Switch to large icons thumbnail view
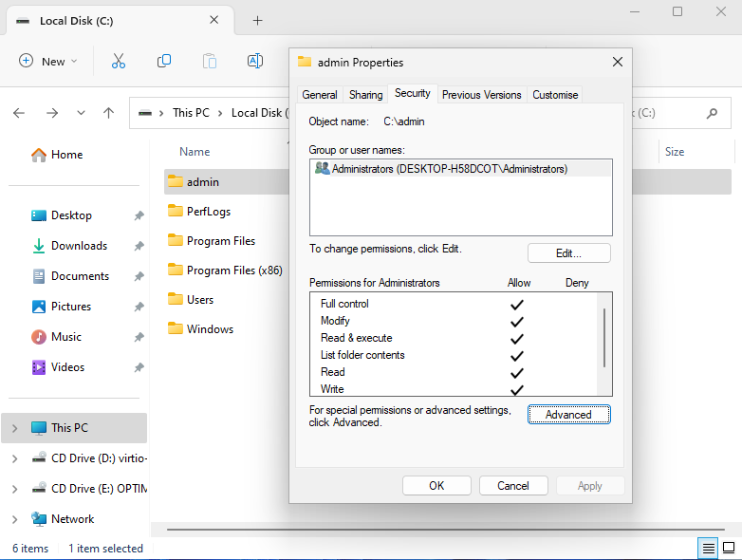 (x=729, y=548)
